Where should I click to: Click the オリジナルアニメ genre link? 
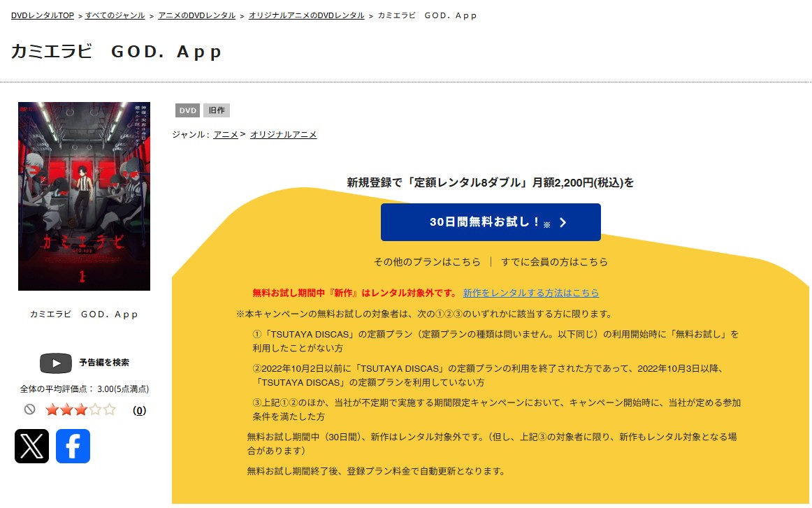point(283,135)
